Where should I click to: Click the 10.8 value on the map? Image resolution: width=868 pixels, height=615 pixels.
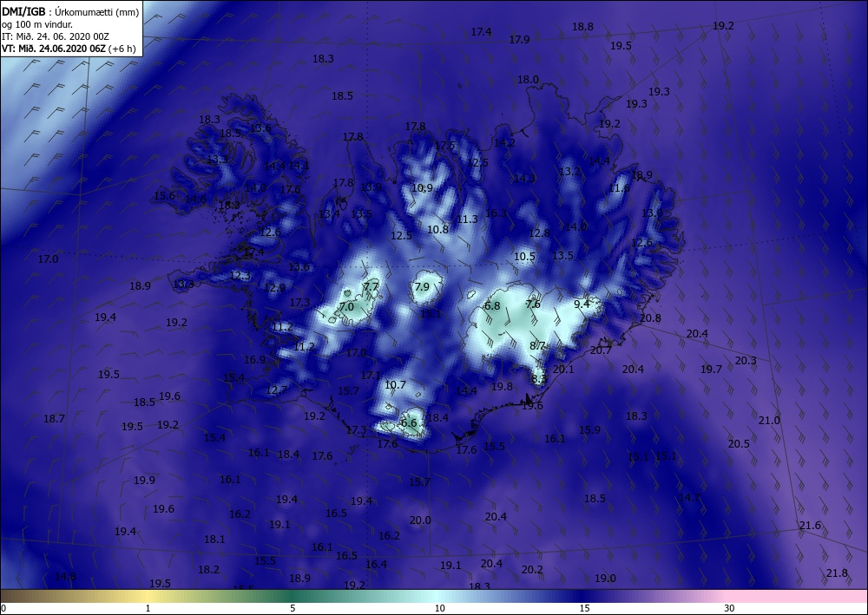437,229
